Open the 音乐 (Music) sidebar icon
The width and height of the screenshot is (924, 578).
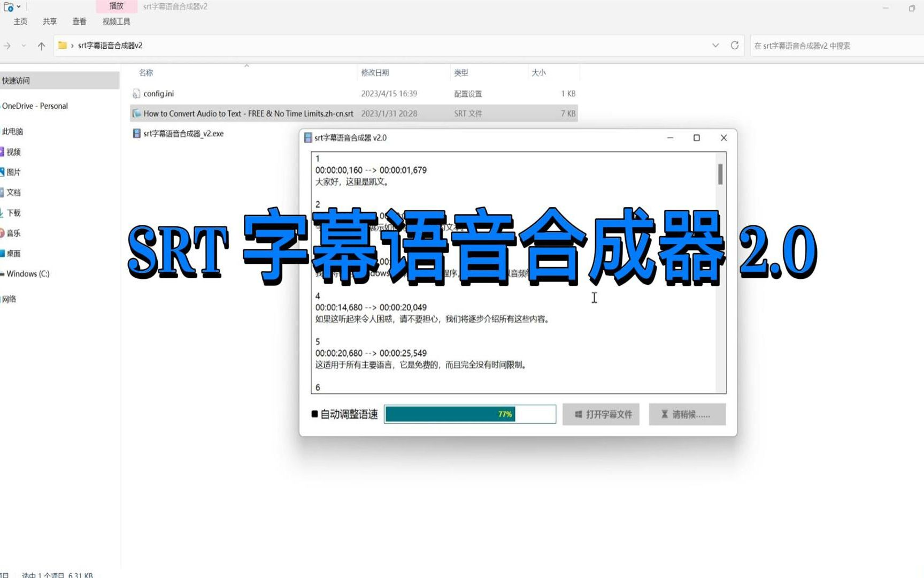coord(13,233)
